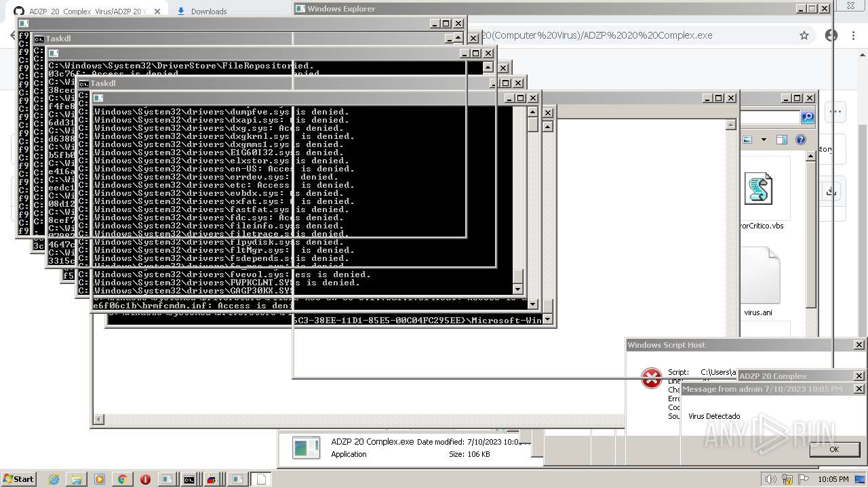Click the ADZP 20 Complex.exe application thumbnail
Screen dimensions: 868x488
pyautogui.click(x=306, y=447)
